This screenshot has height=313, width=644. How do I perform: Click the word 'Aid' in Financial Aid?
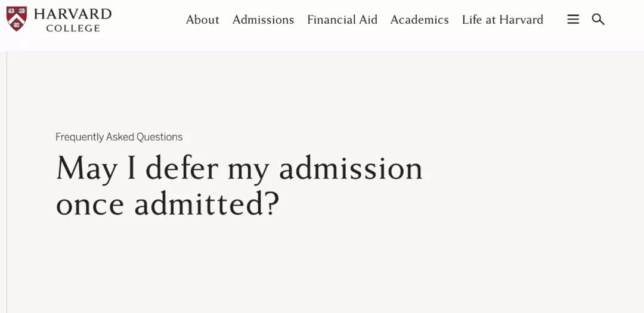click(367, 20)
